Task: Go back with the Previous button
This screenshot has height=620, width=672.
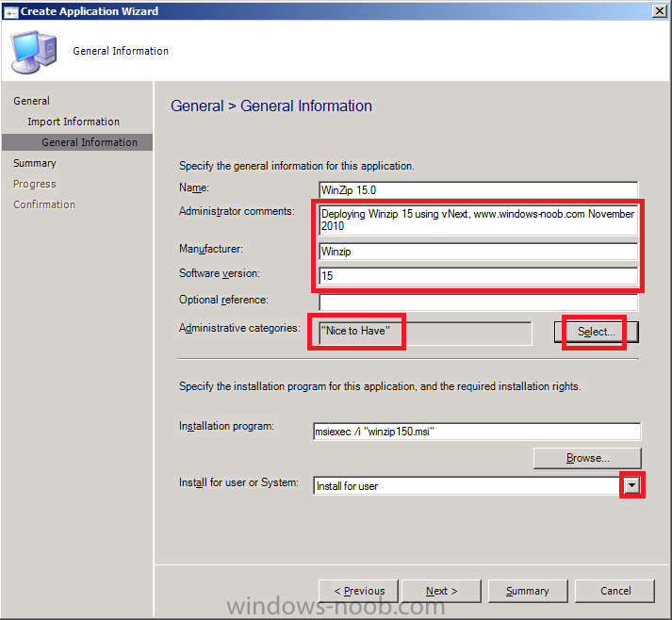Action: point(359,592)
